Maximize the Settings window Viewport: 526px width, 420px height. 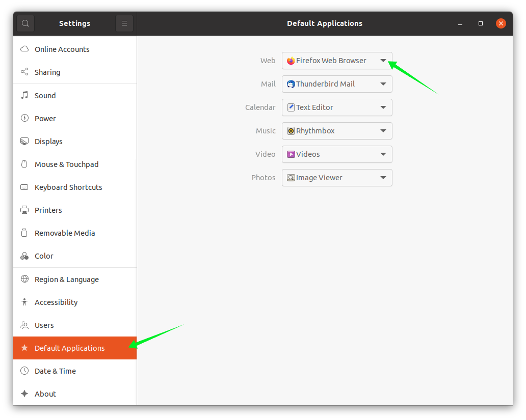tap(480, 23)
